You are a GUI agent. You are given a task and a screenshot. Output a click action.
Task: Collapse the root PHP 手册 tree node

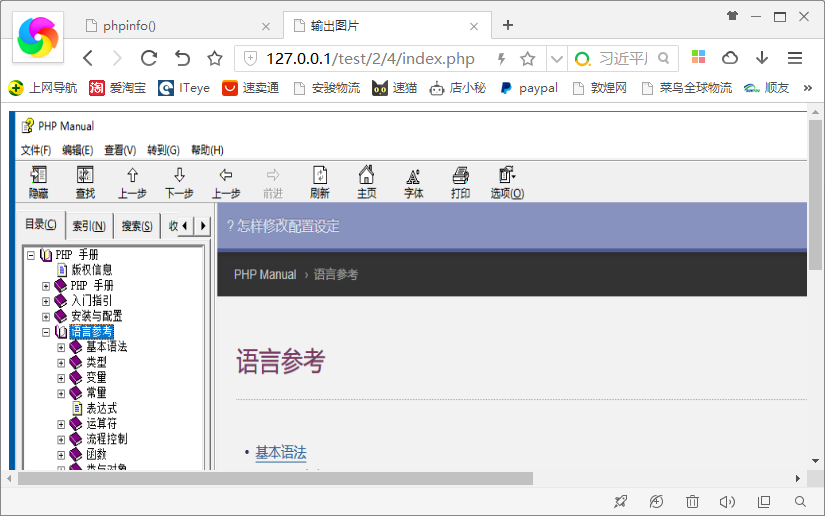coord(31,255)
